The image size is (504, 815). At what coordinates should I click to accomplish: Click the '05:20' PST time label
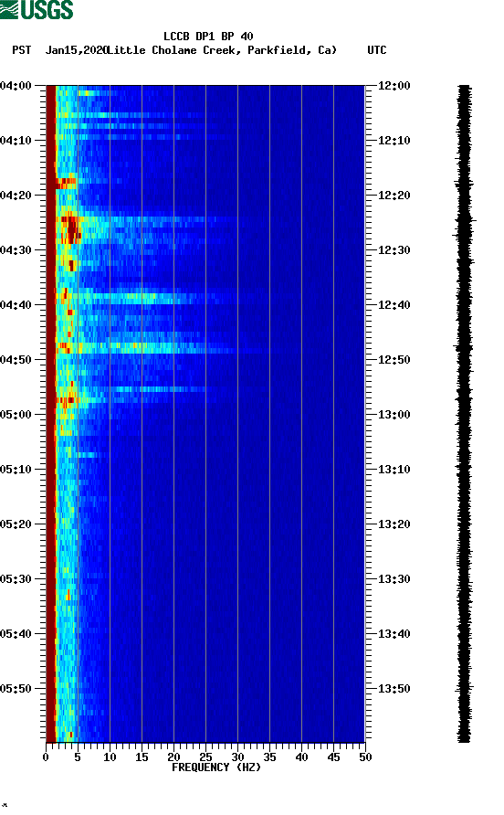pyautogui.click(x=16, y=524)
